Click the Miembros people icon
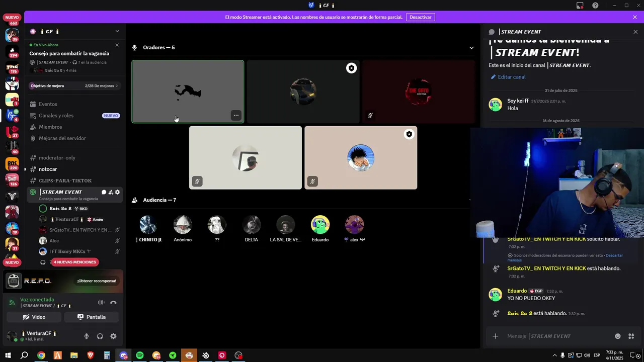 33,127
